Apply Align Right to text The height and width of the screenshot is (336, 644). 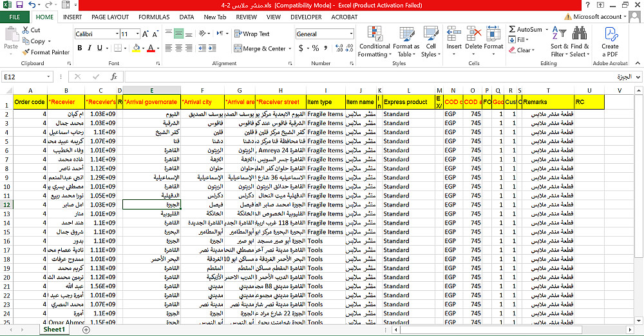pyautogui.click(x=189, y=48)
